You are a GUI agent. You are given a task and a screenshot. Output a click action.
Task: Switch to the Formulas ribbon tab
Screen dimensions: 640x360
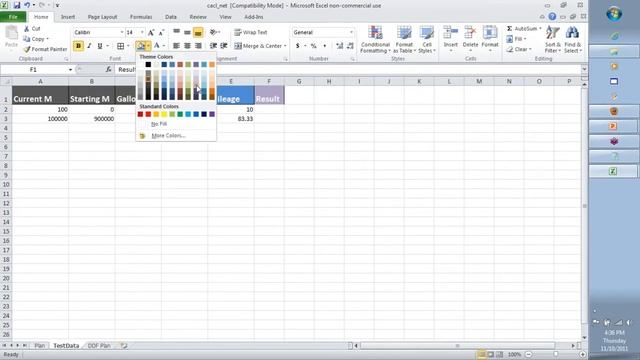pyautogui.click(x=141, y=17)
